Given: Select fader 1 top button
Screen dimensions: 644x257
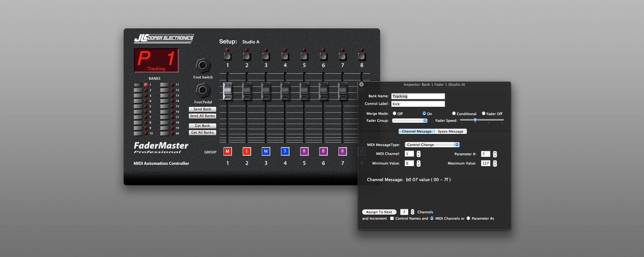Looking at the screenshot, I should coord(227,56).
